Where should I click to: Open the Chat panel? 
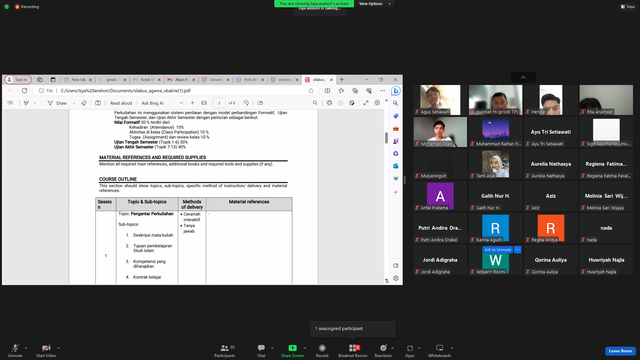261,350
